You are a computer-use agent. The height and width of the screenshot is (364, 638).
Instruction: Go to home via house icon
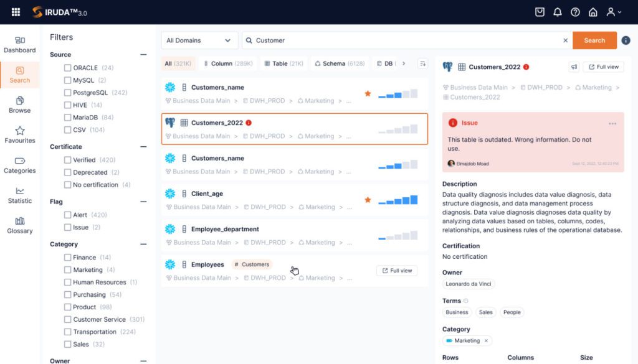tap(593, 12)
